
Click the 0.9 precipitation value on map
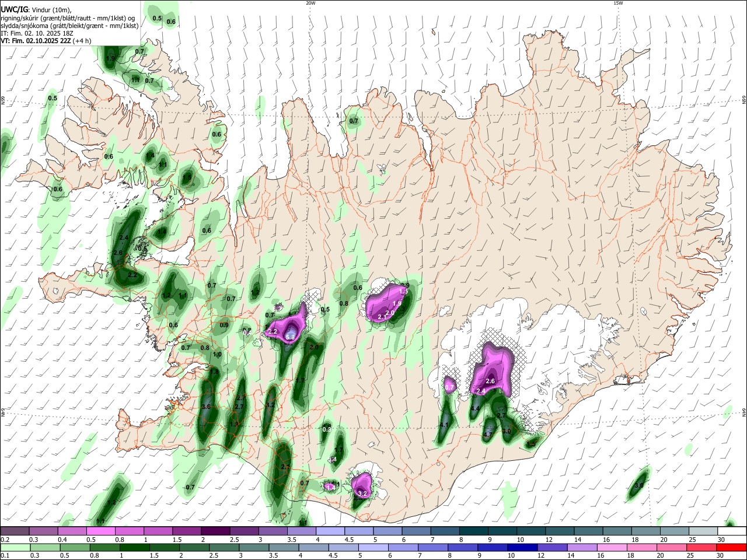pos(224,325)
